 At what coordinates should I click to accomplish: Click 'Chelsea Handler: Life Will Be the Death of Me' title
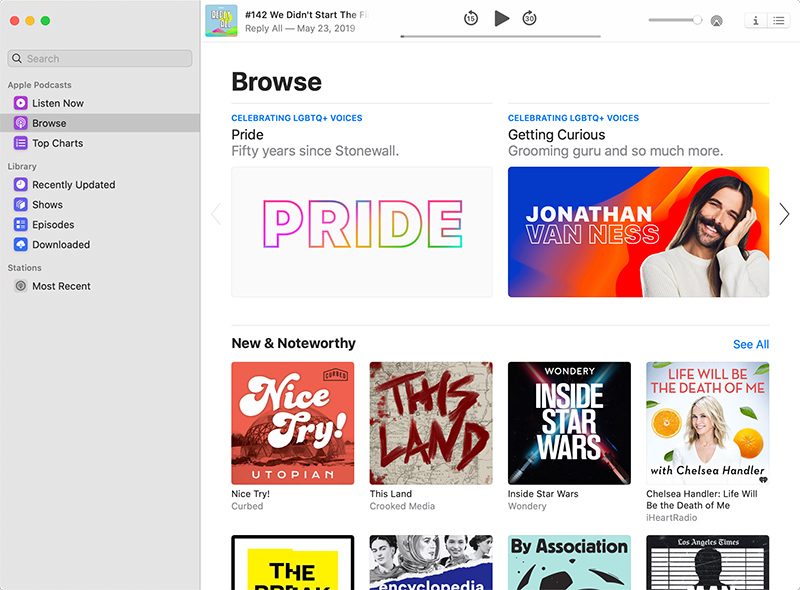[x=702, y=499]
